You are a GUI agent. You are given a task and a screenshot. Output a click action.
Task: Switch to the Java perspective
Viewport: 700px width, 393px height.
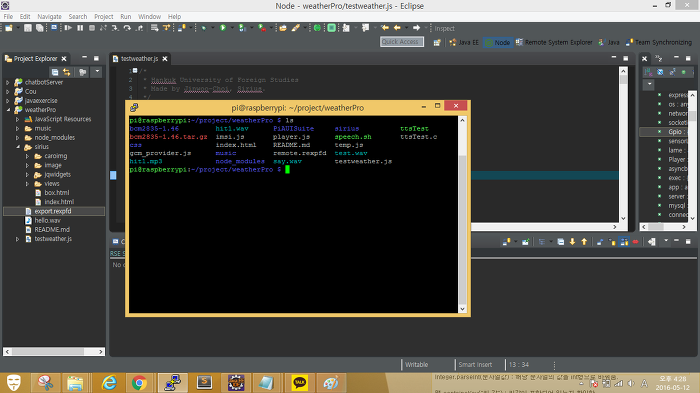pos(608,42)
